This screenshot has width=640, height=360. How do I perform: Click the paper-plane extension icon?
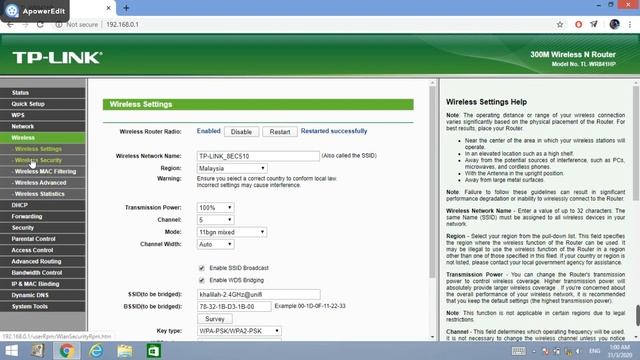click(594, 24)
